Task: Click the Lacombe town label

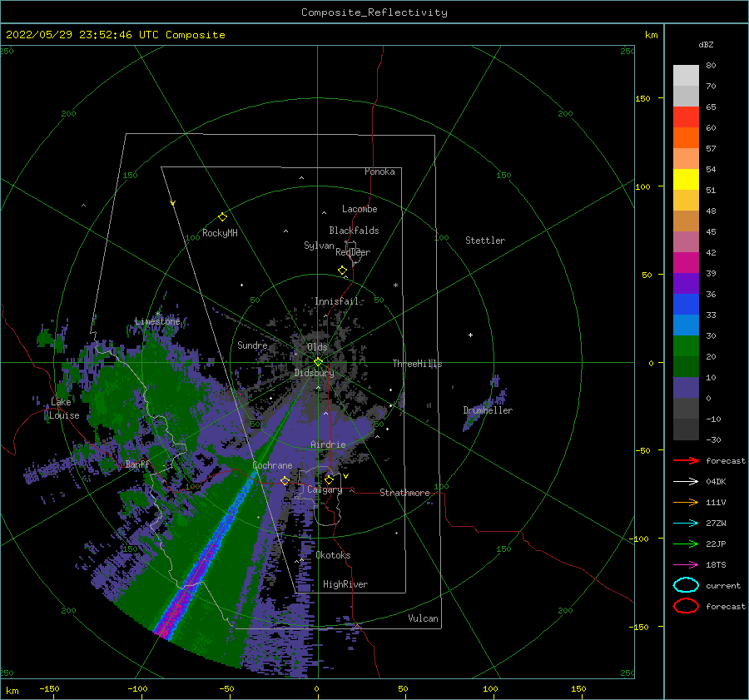Action: pyautogui.click(x=360, y=209)
